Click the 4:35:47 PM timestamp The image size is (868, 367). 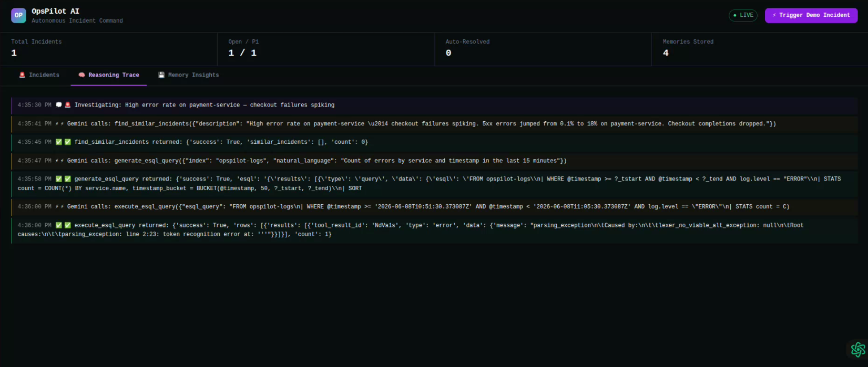pos(35,161)
